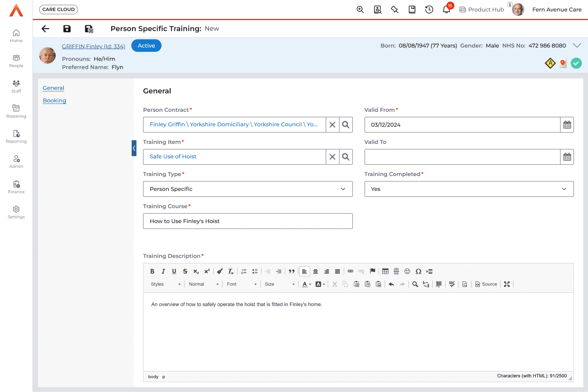Switch to the Booking section
Screen dimensions: 588x392
[54, 101]
